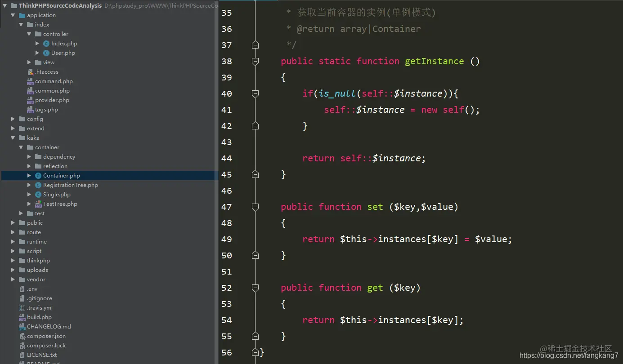
Task: Fold the set function at line 47
Action: coord(255,207)
